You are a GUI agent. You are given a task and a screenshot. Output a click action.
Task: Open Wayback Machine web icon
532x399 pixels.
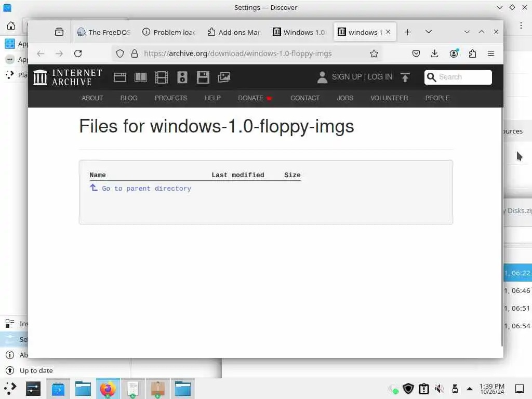[x=120, y=77]
